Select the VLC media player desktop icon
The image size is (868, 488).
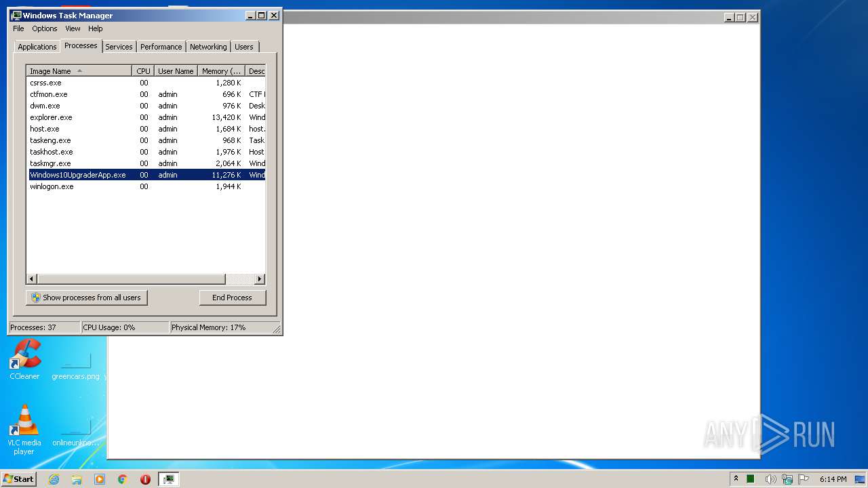tap(24, 430)
